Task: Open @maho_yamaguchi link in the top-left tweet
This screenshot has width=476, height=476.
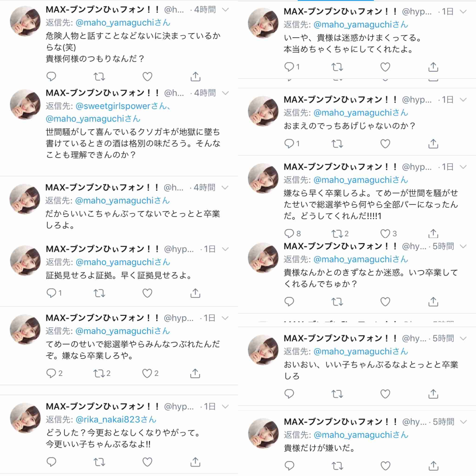Action: (x=123, y=23)
